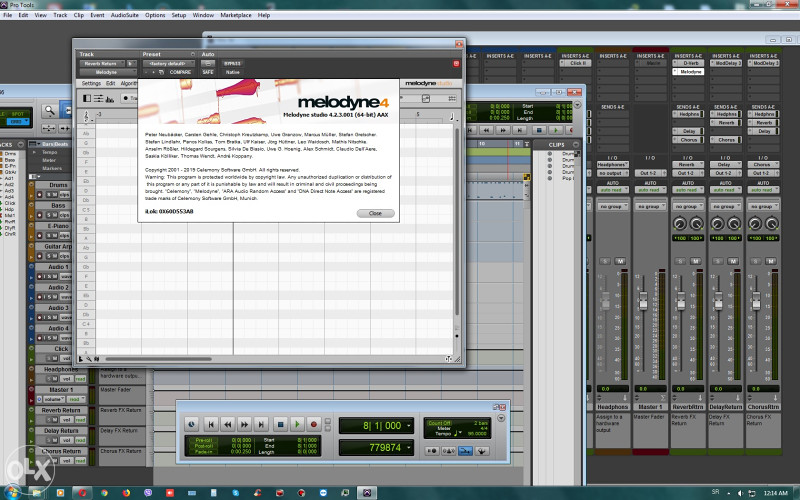The height and width of the screenshot is (500, 800).
Task: Click the Melodyne horizontal scrollbar
Action: click(159, 359)
